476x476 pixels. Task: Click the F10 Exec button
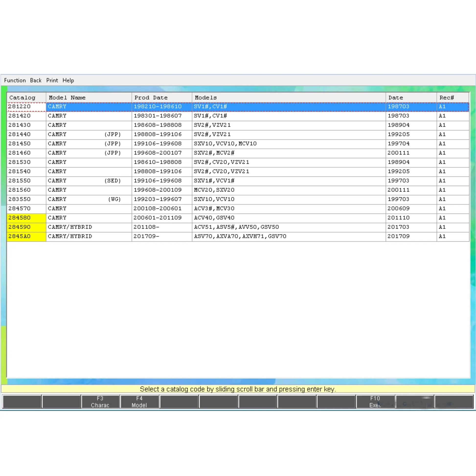[x=375, y=402]
